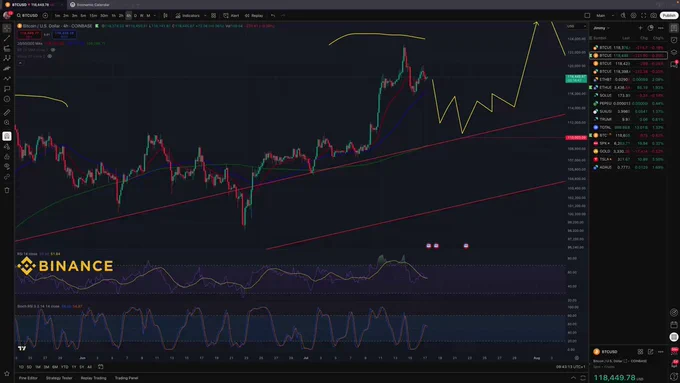The height and width of the screenshot is (383, 680).
Task: Toggle stay in drawing mode
Action: tap(7, 147)
